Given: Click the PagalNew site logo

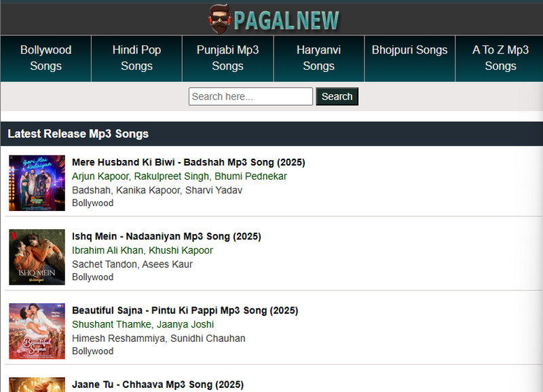Looking at the screenshot, I should coord(274,20).
